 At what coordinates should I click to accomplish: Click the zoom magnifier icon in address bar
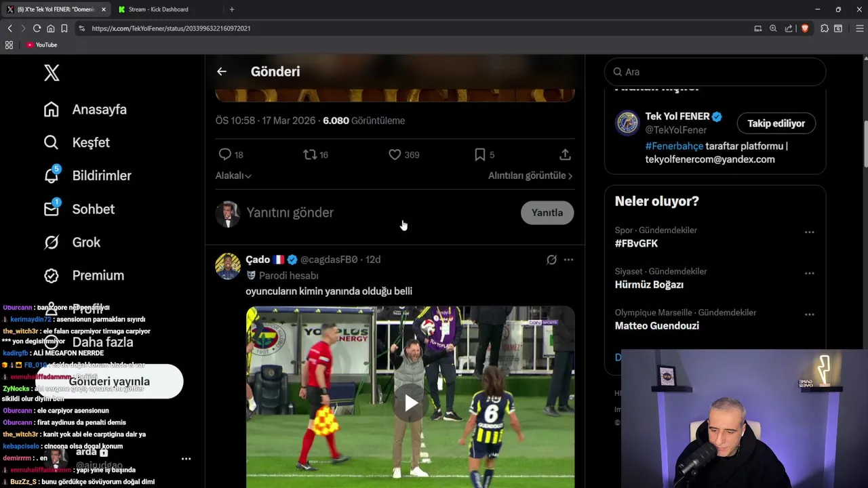pyautogui.click(x=773, y=28)
